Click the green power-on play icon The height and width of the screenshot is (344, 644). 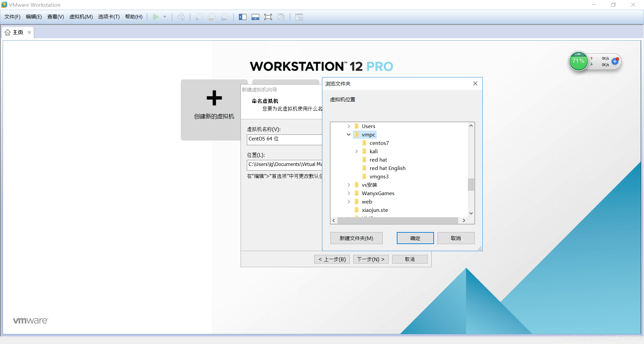156,17
